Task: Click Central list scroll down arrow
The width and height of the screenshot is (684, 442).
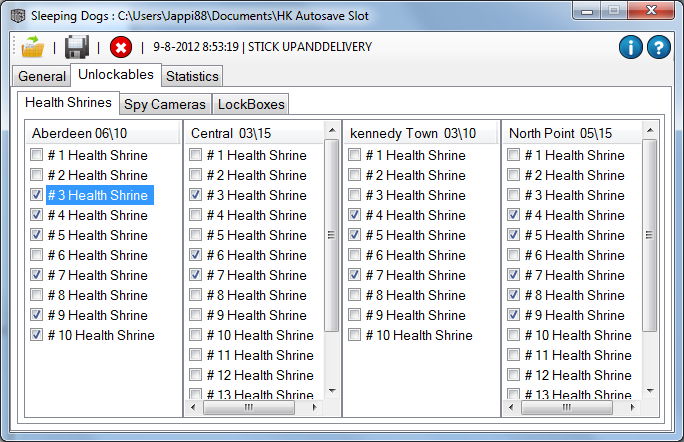Action: (x=332, y=391)
